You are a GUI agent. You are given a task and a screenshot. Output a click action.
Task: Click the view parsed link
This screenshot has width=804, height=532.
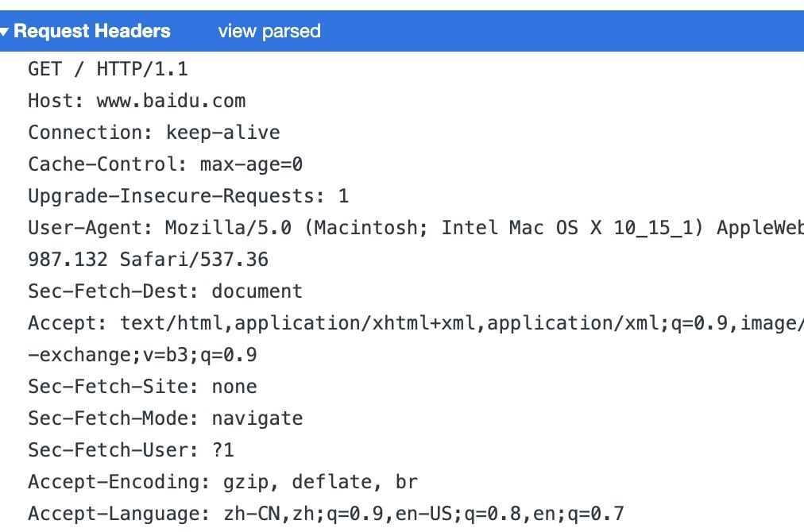[x=269, y=31]
